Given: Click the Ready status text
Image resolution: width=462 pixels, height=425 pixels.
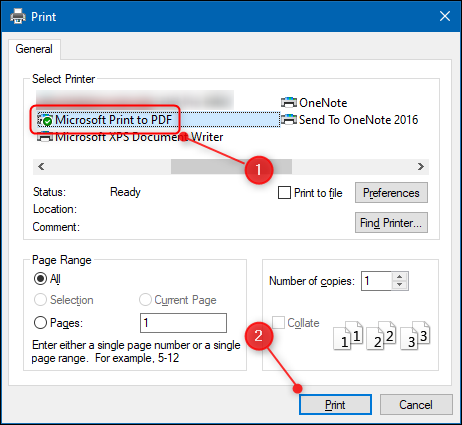Looking at the screenshot, I should [125, 192].
